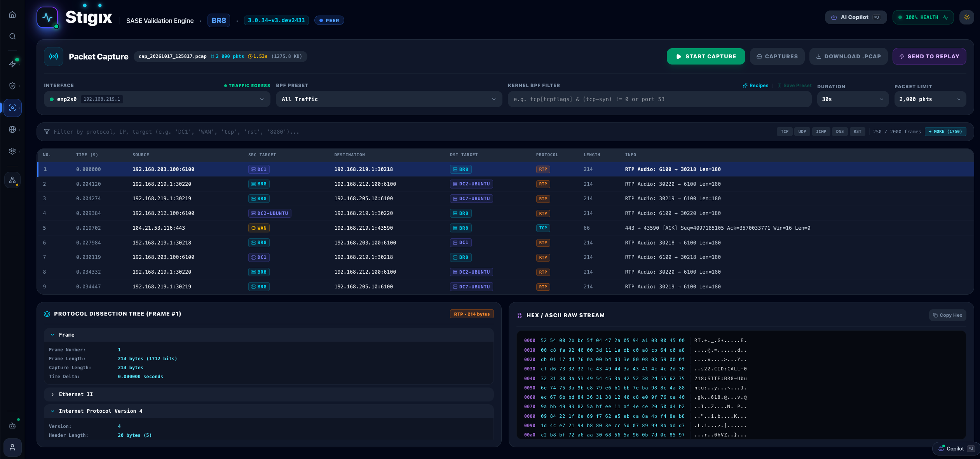980x459 pixels.
Task: Click the DC1 source tag in frame 1
Action: pos(259,169)
